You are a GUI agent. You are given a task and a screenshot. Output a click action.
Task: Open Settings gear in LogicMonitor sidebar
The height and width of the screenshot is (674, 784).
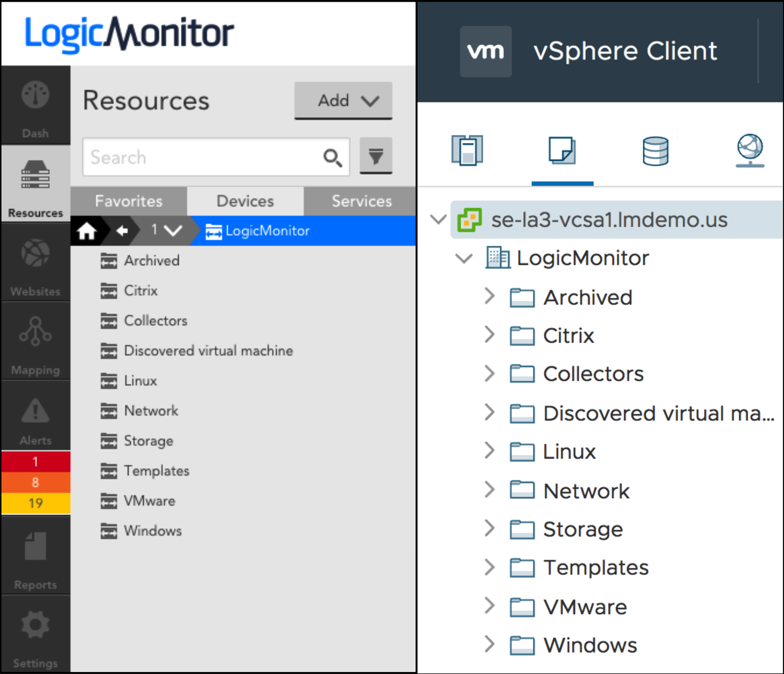[x=36, y=634]
